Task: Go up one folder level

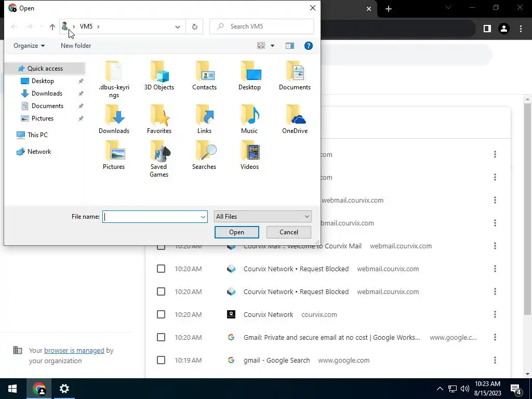Action: 52,26
